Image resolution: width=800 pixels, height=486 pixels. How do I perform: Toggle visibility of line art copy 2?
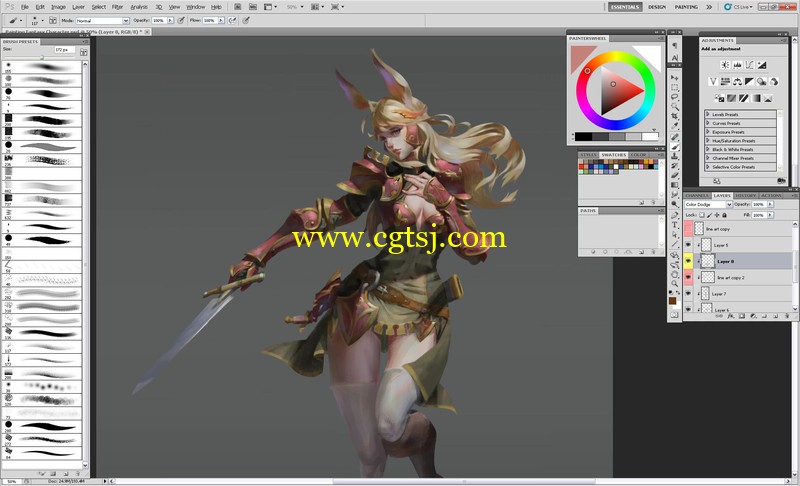[688, 277]
